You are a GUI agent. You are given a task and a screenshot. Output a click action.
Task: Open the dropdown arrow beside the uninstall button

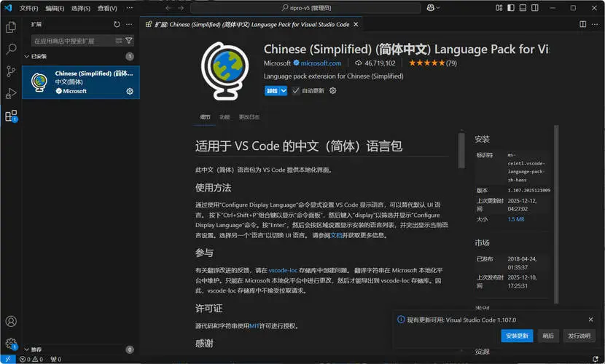click(x=284, y=91)
